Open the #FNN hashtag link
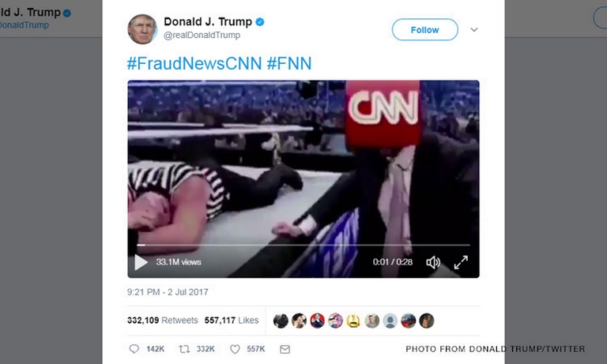Screen dimensions: 607x364 pos(289,63)
